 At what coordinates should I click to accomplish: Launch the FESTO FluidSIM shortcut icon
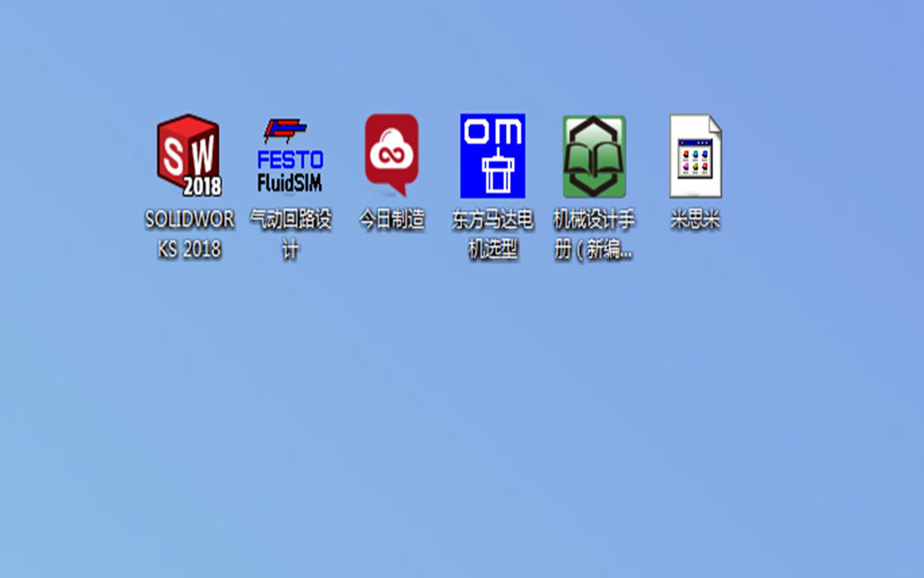click(290, 156)
